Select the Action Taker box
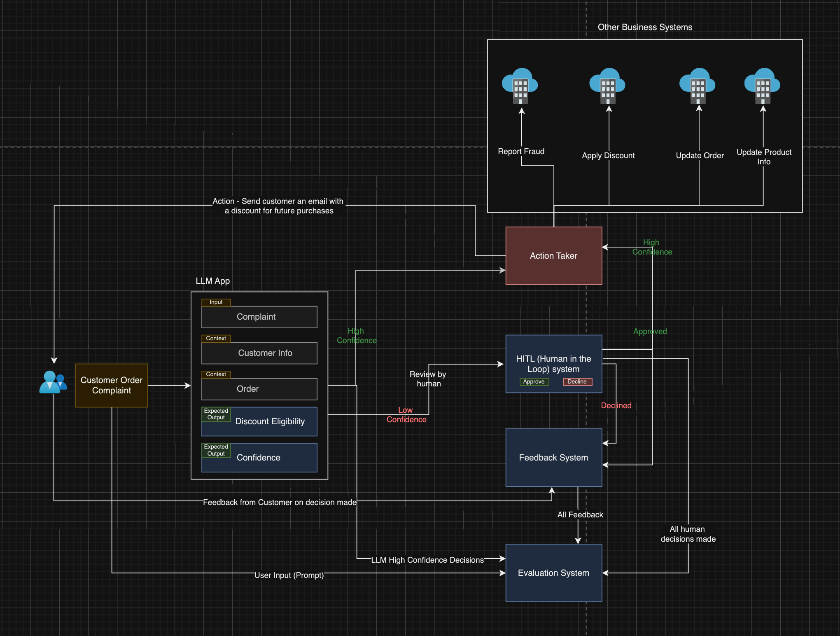 tap(553, 255)
